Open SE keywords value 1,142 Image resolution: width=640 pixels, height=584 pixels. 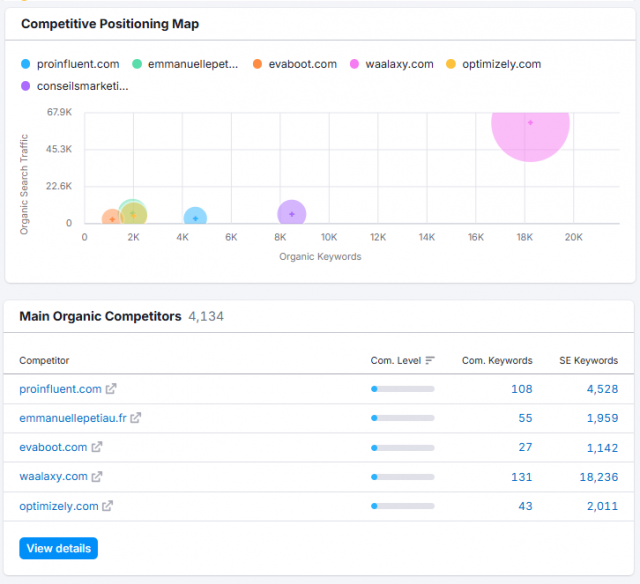602,448
